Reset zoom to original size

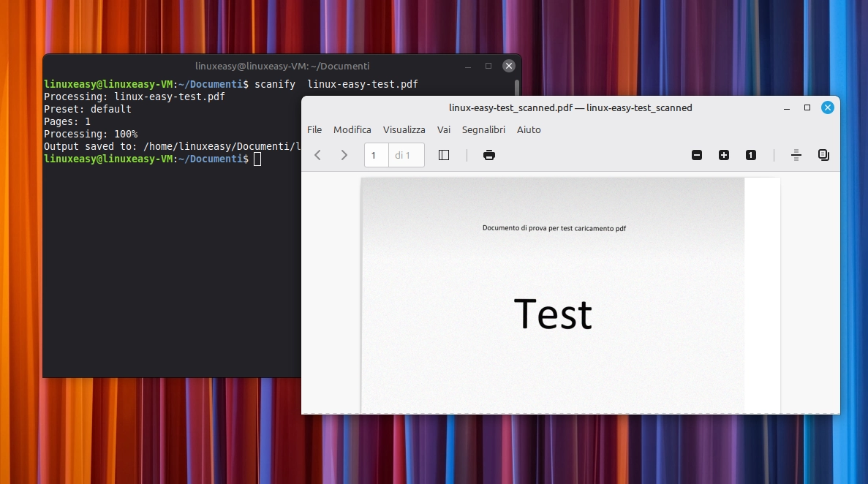pyautogui.click(x=751, y=155)
